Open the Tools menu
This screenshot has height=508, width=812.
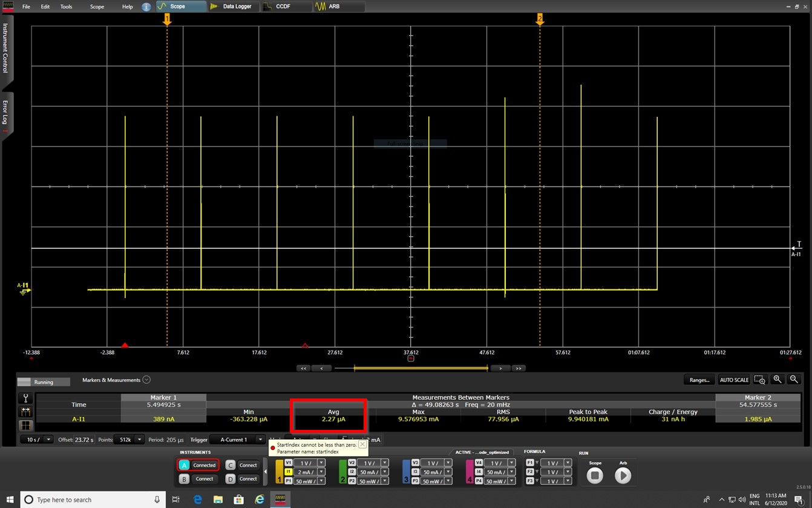point(66,7)
